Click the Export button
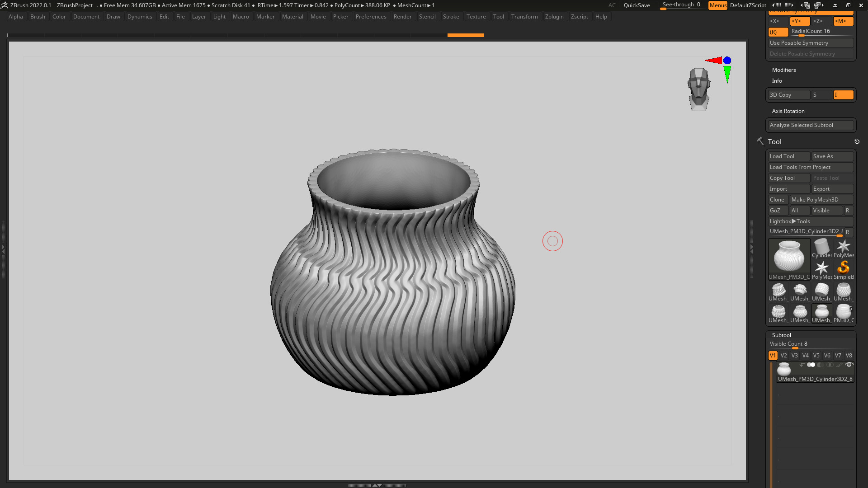Screen dimensions: 868x488 [833, 189]
